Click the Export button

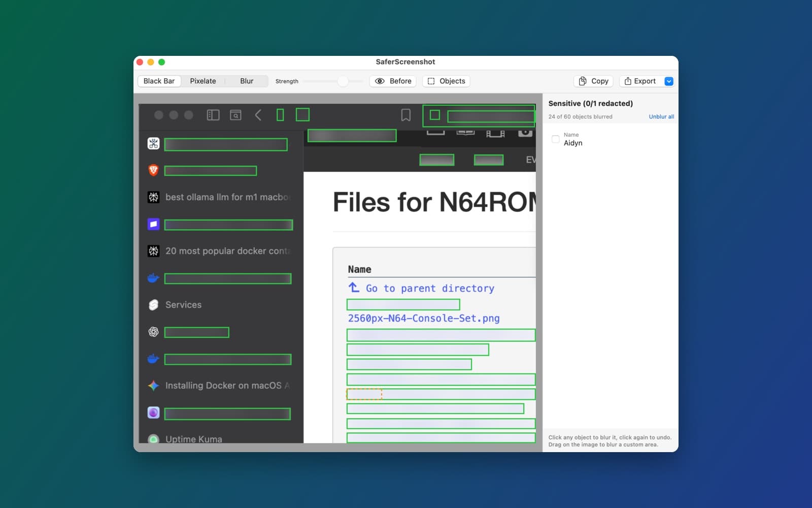click(x=641, y=81)
